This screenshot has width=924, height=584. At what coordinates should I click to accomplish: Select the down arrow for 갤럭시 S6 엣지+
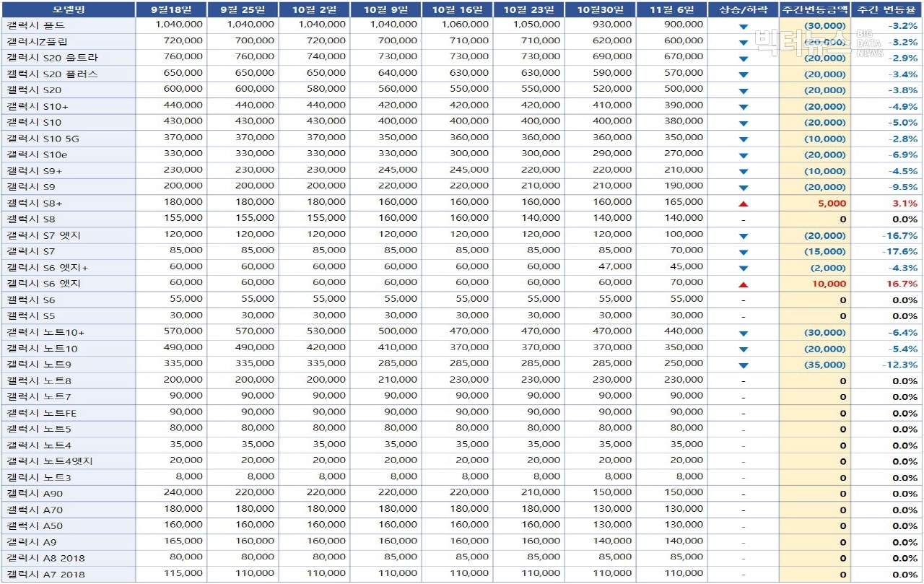click(744, 269)
